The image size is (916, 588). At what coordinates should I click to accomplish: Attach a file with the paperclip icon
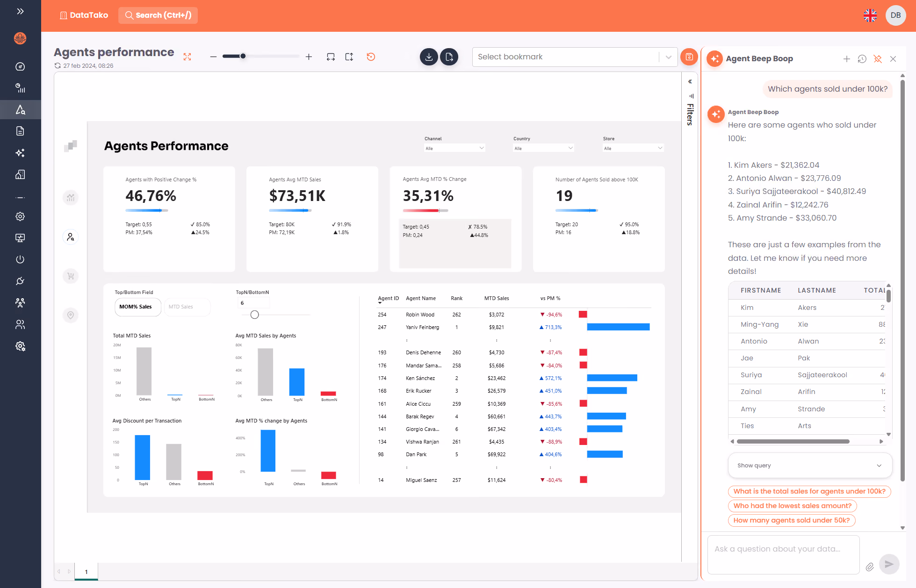click(x=870, y=566)
